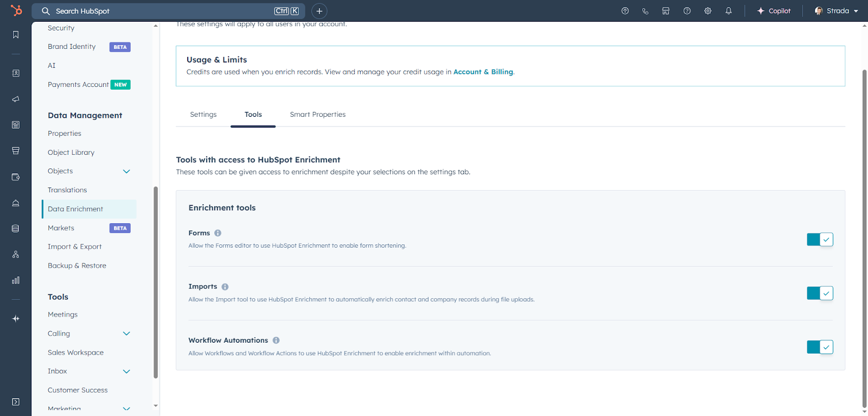The image size is (868, 416).
Task: Open Import & Export in sidebar
Action: [74, 247]
